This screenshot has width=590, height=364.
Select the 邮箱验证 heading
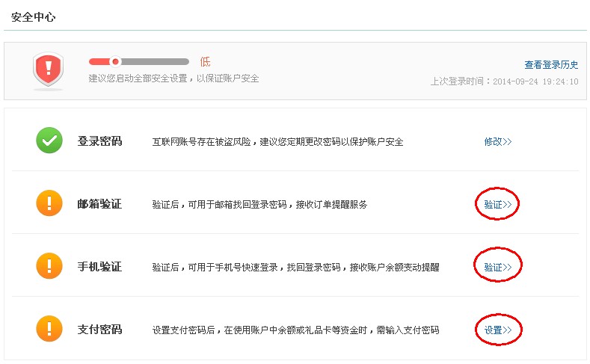pyautogui.click(x=99, y=204)
